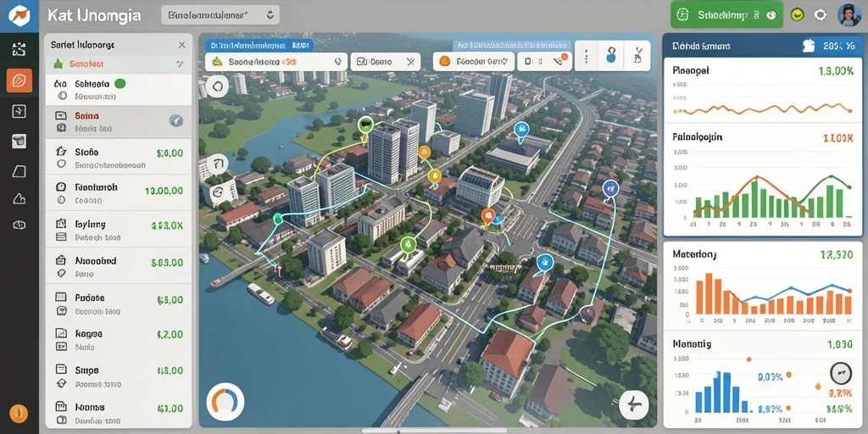Click the settings gear icon in header
868x434 pixels.
click(821, 15)
